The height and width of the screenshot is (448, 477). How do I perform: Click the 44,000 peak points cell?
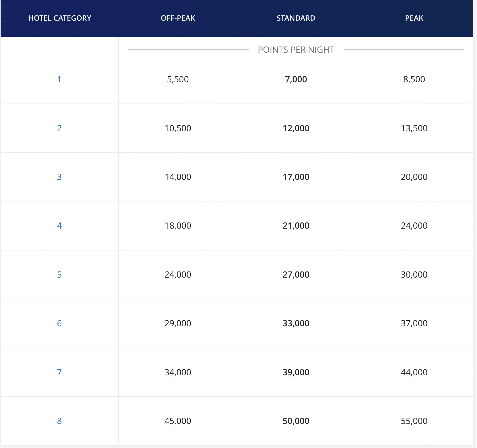tap(414, 372)
